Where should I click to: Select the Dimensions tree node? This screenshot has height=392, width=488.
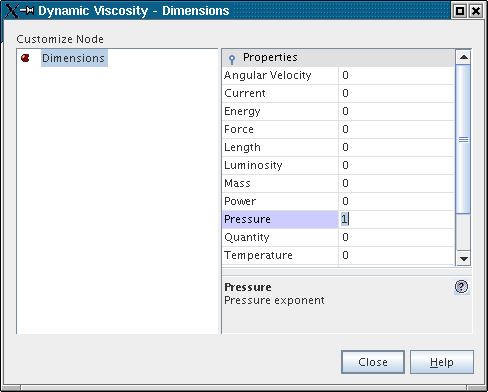pos(74,58)
